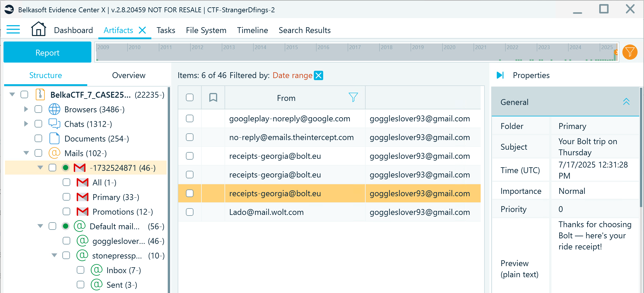Open the From column filter funnel
Screen dimensions: 644x293
[x=353, y=97]
